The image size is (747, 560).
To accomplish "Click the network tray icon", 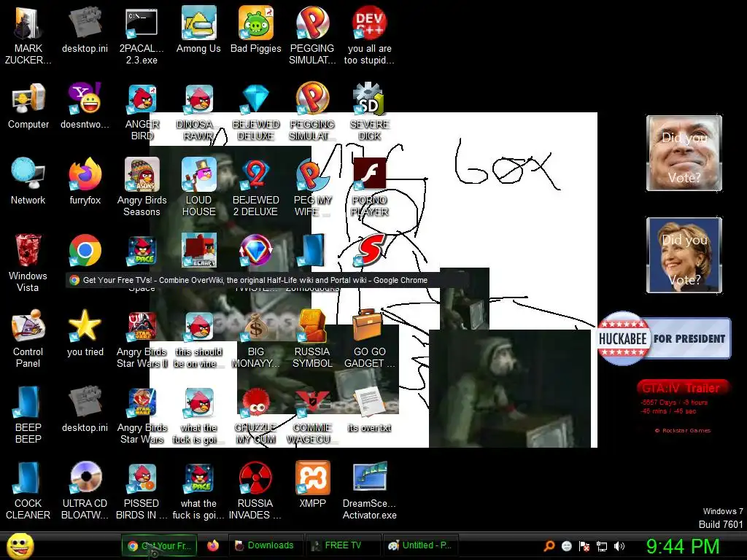I will click(602, 546).
